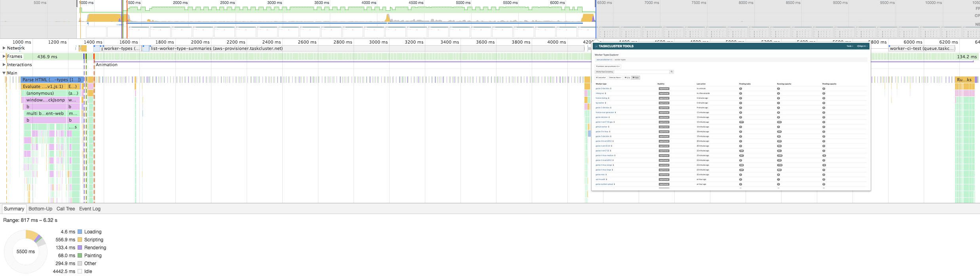Click the 133.4 ms Rendering value
Image resolution: width=980 pixels, height=277 pixels.
tap(65, 248)
